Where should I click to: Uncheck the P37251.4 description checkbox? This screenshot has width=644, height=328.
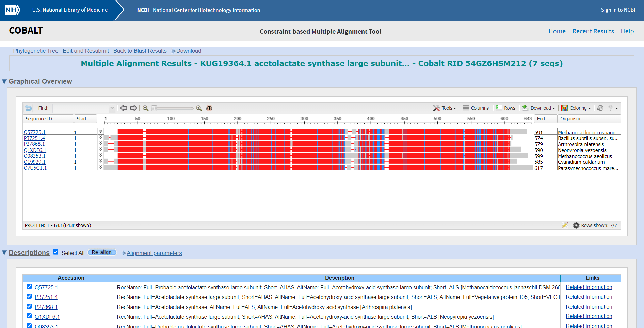click(29, 296)
